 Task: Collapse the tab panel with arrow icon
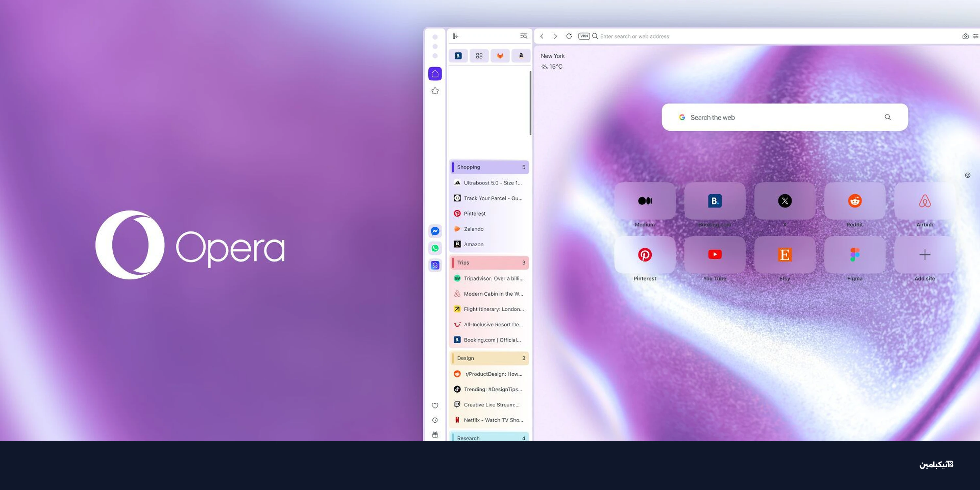pyautogui.click(x=455, y=36)
